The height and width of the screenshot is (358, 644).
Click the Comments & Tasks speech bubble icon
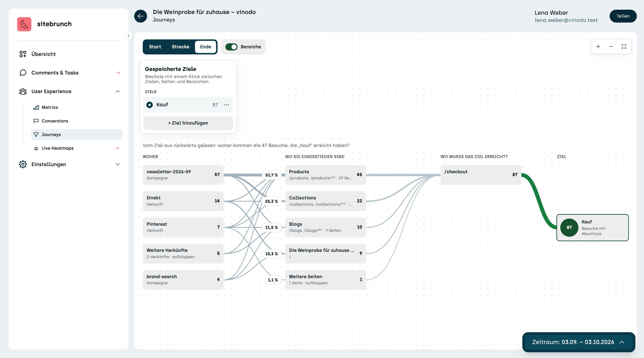tap(23, 72)
